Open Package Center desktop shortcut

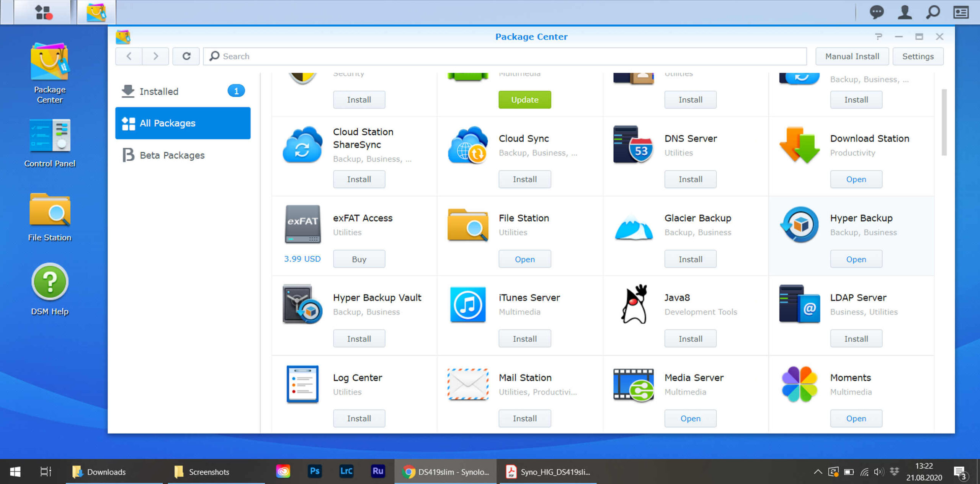pos(49,73)
